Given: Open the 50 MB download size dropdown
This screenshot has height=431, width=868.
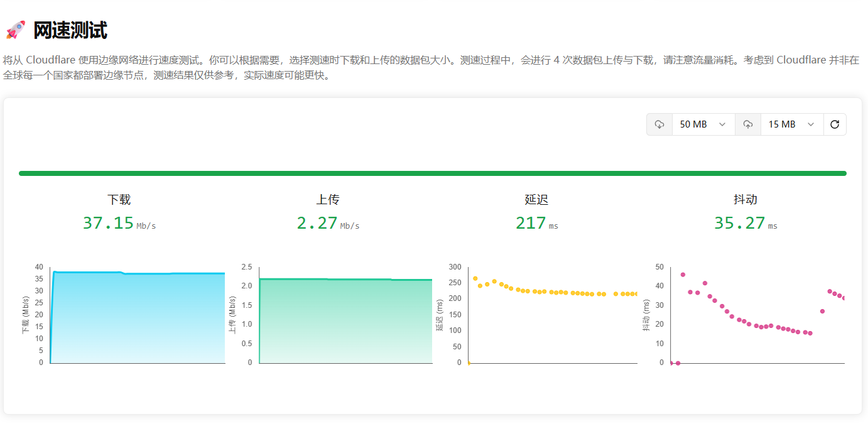Looking at the screenshot, I should (703, 124).
